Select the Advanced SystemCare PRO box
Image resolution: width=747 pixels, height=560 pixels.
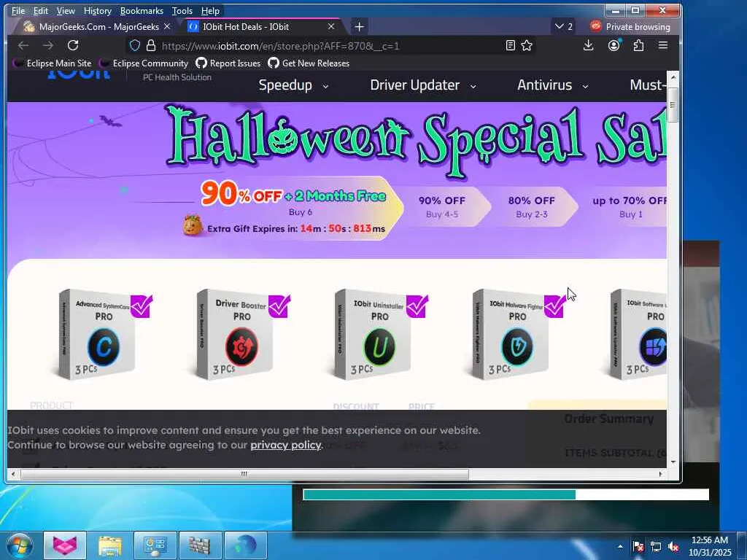click(x=97, y=334)
